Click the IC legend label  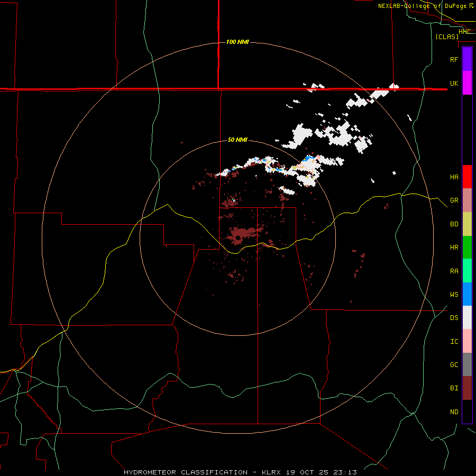click(454, 342)
